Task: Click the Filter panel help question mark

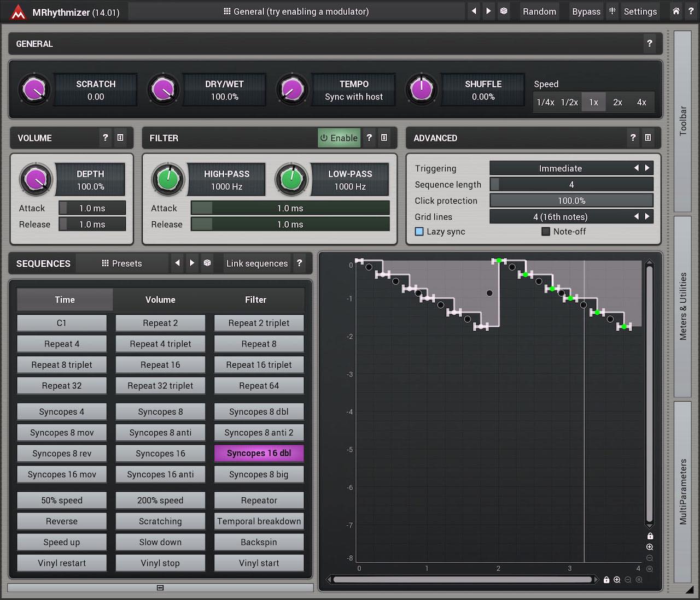Action: (x=369, y=138)
